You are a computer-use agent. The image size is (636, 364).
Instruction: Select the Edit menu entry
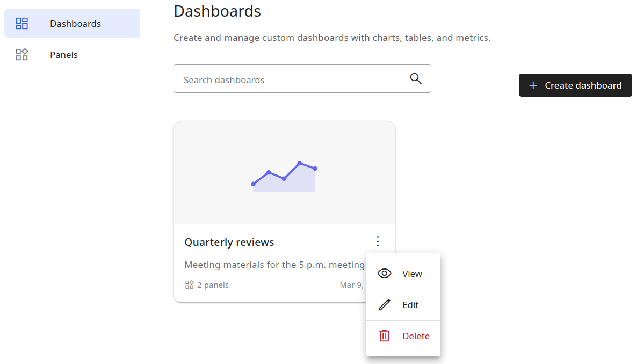[410, 305]
